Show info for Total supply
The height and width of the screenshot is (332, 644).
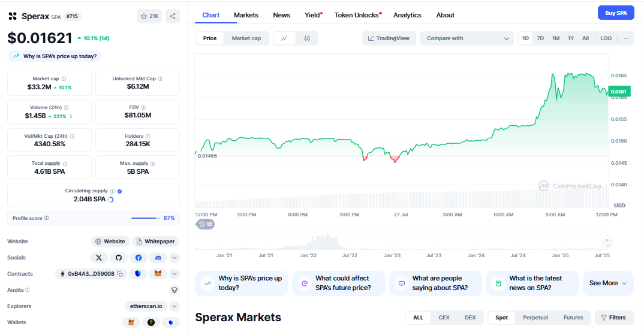65,164
